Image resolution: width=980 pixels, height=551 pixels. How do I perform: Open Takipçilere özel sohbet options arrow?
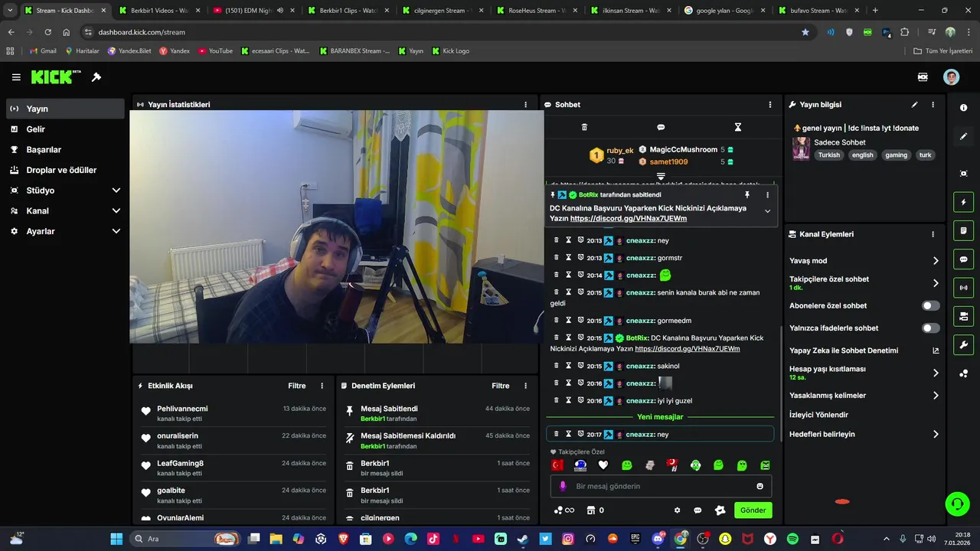pyautogui.click(x=935, y=283)
